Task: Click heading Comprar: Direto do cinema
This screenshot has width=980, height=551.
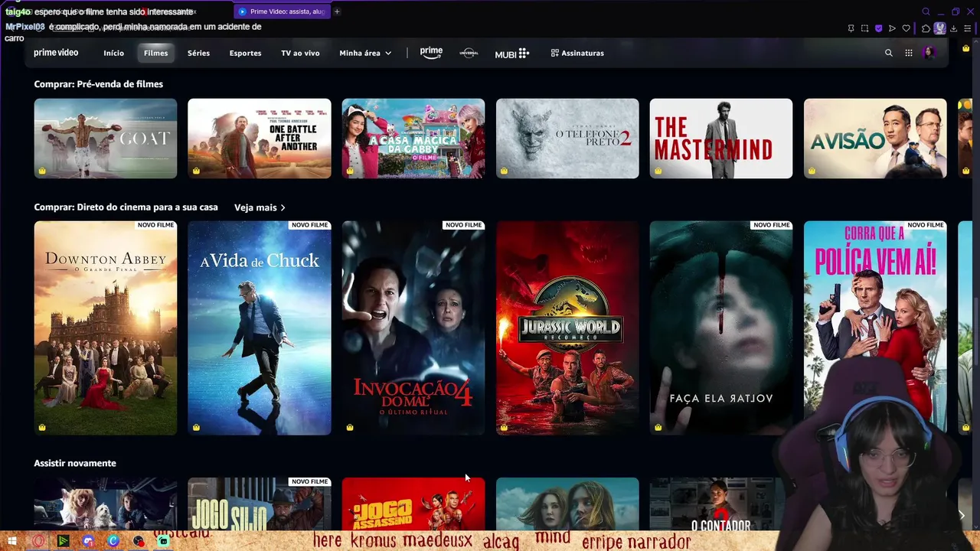Action: (126, 207)
